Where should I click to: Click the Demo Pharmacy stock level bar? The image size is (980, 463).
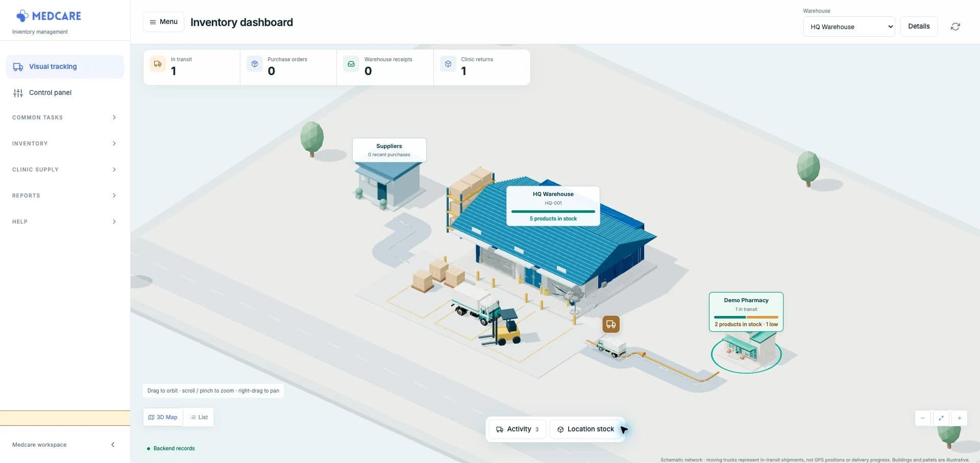(746, 317)
